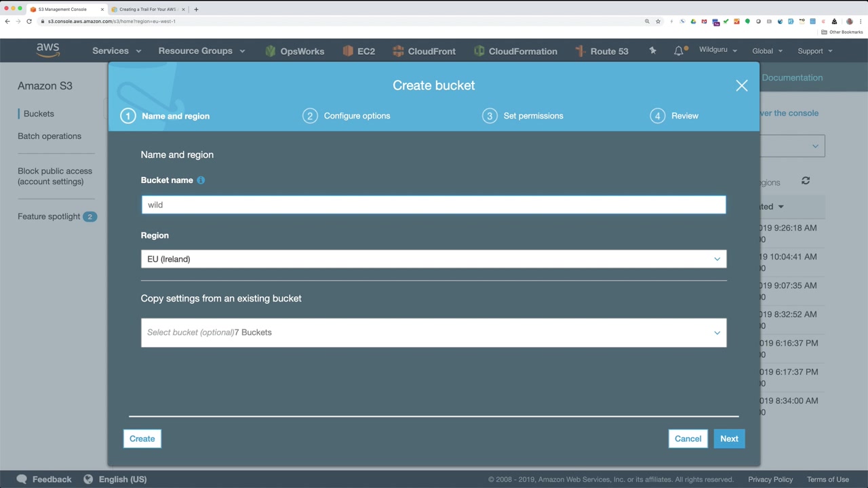Select Buckets in the S3 sidebar

39,114
